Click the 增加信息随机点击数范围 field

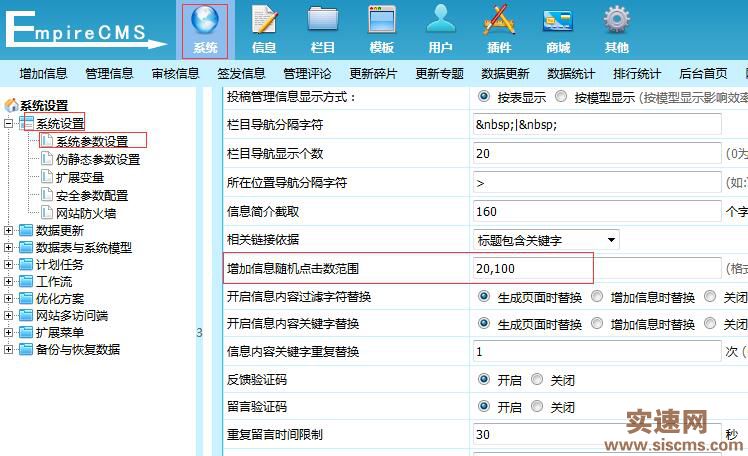597,268
